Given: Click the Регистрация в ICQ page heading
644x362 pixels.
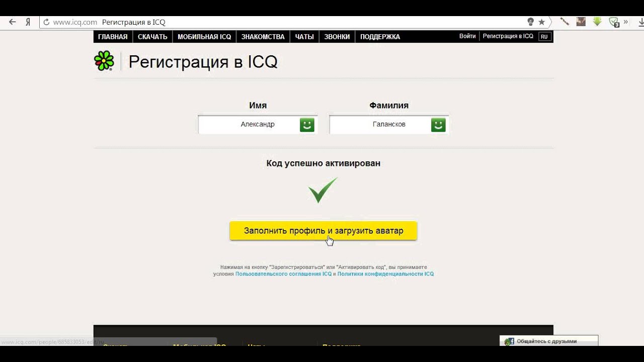Looking at the screenshot, I should coord(203,62).
